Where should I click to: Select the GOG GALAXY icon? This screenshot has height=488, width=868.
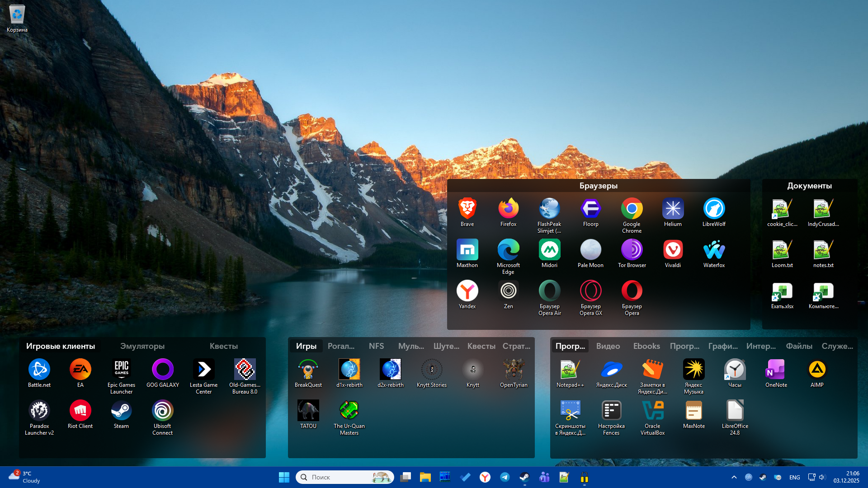click(x=162, y=370)
